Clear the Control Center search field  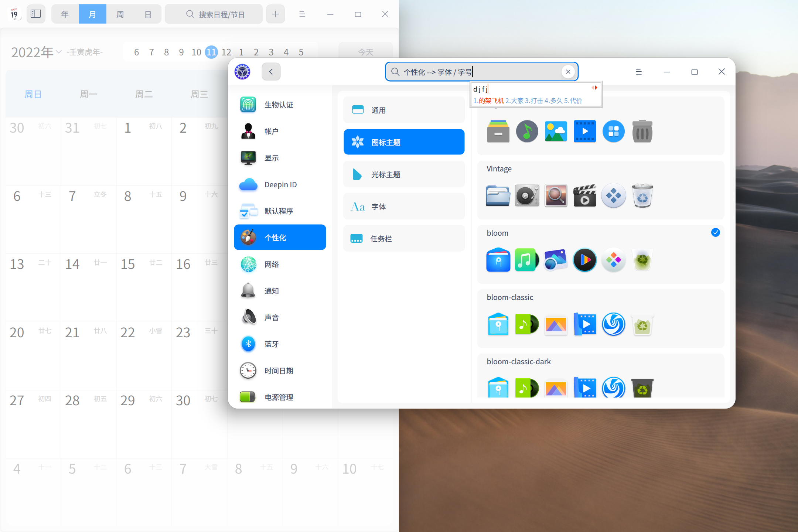[x=568, y=72]
